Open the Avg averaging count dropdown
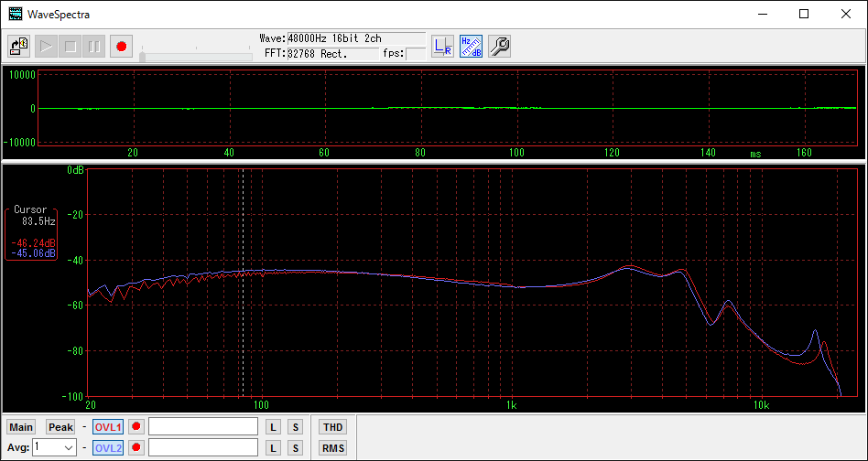Screen dimensions: 868x461 coord(54,447)
